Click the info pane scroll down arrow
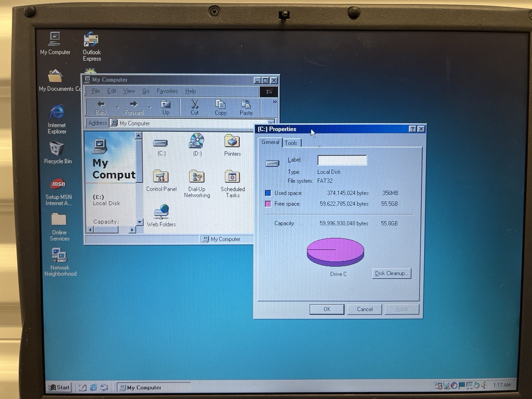 click(139, 222)
